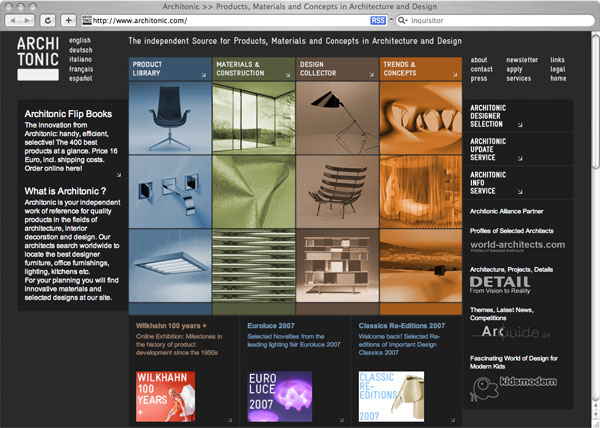Click the green folded fabric thumbnail
This screenshot has height=428, width=600.
point(254,192)
